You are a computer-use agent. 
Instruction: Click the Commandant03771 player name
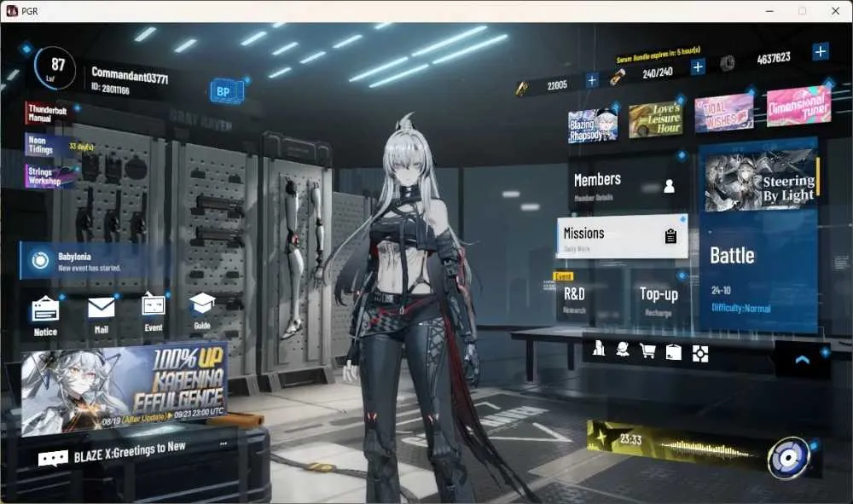click(130, 75)
